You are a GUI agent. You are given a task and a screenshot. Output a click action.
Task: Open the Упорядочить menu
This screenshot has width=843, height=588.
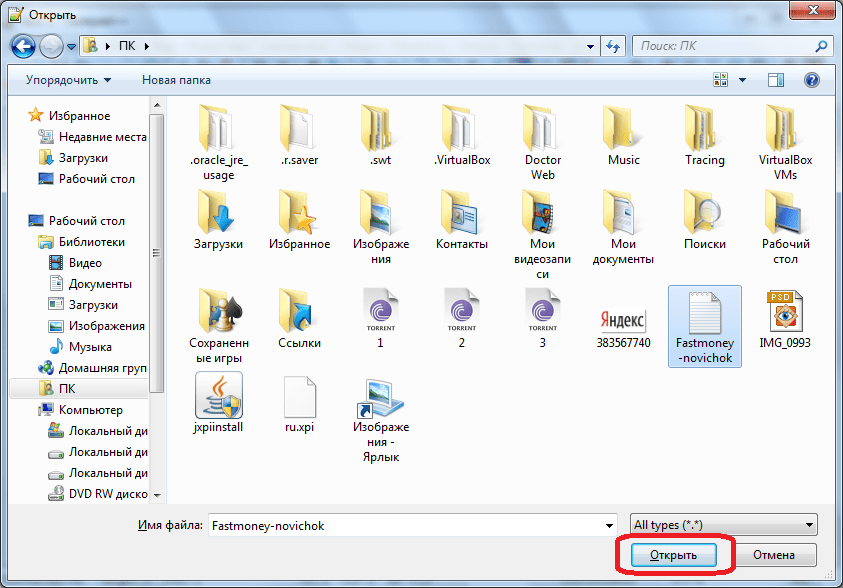[x=68, y=80]
